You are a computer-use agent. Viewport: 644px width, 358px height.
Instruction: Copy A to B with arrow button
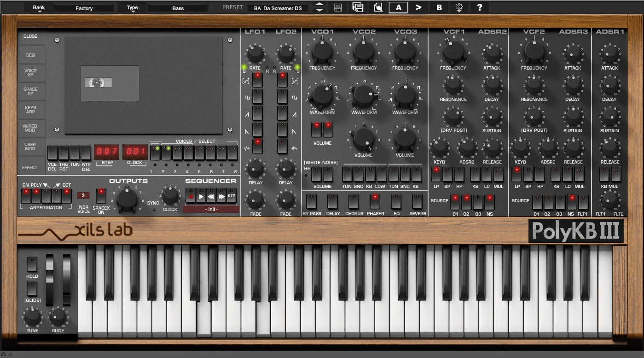tap(418, 7)
